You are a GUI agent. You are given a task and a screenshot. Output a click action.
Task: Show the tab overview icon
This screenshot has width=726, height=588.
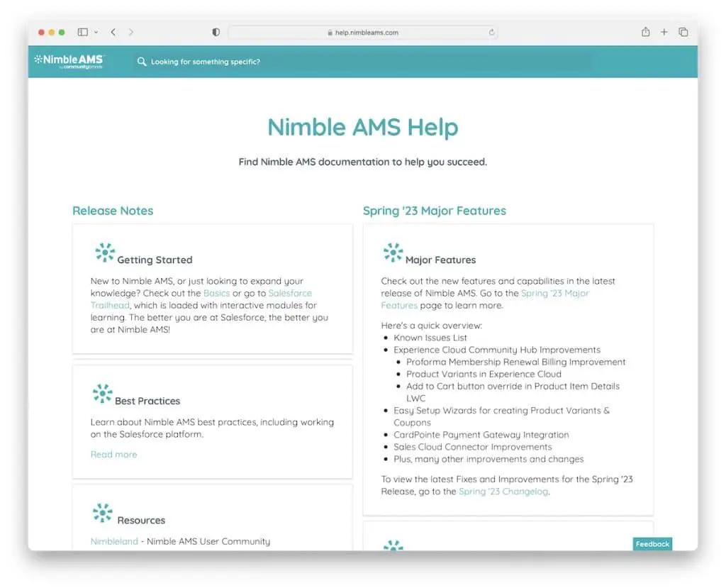tap(683, 32)
